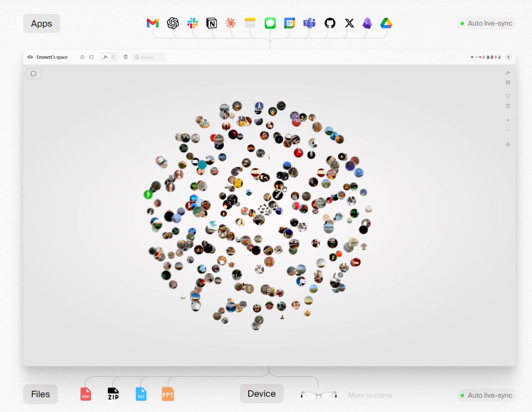Recenter view with the crosshair target icon

point(508,144)
